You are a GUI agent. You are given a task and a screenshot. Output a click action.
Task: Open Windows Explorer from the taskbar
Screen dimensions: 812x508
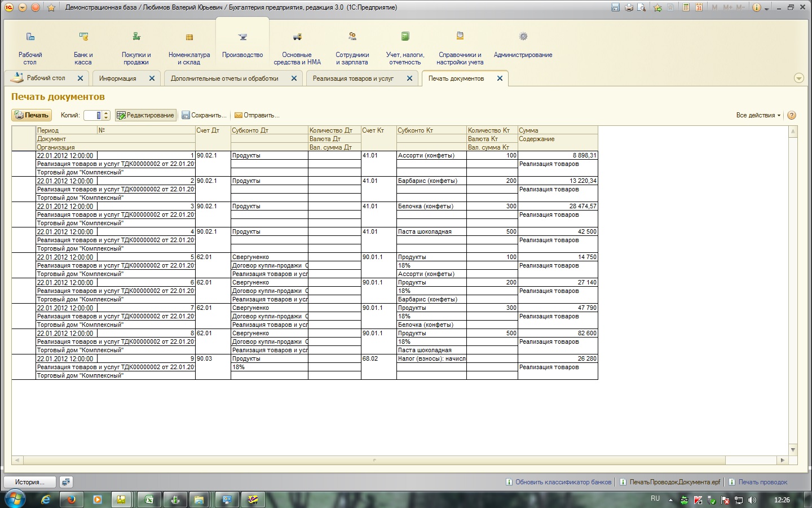198,500
